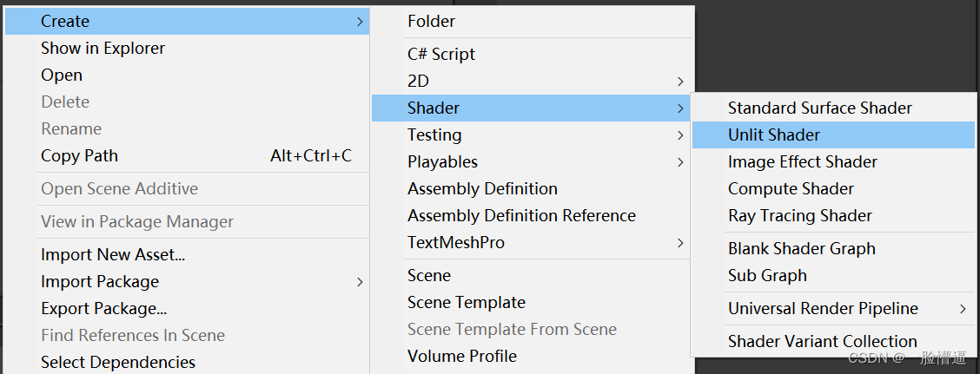Expand the Universal Render Pipeline submenu
The image size is (980, 374).
point(822,308)
